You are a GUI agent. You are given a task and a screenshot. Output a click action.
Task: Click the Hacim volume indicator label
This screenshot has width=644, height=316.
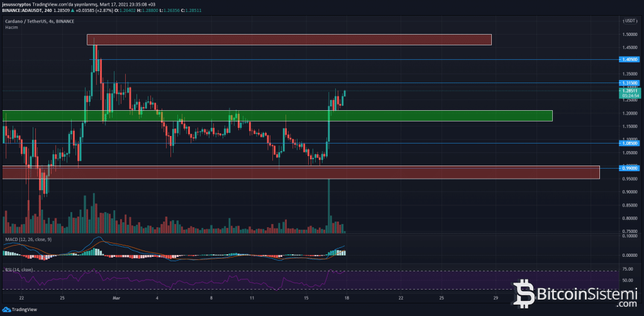coord(10,27)
